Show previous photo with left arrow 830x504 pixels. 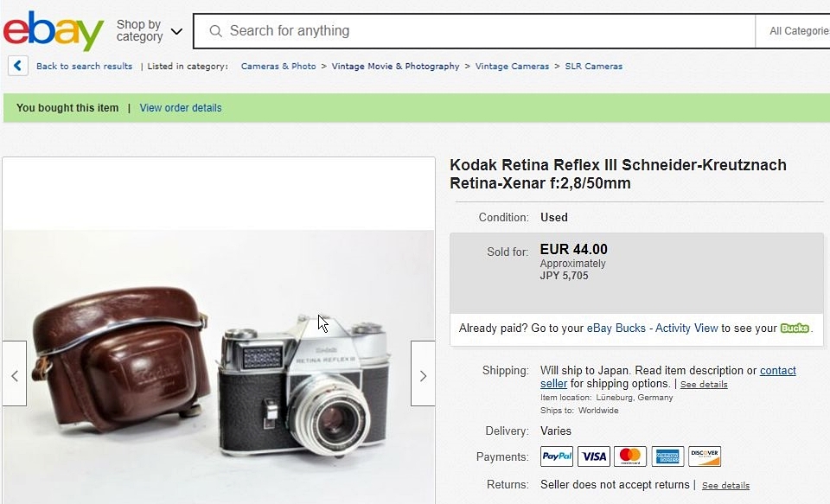(x=15, y=375)
